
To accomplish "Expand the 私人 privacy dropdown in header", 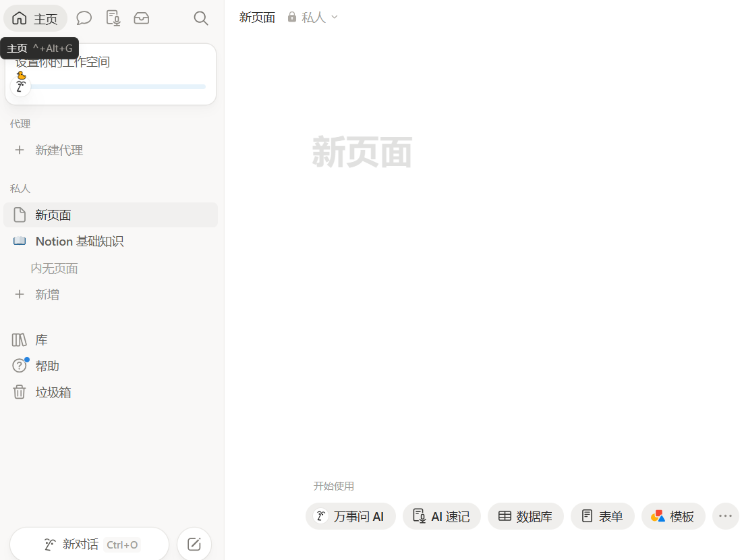I will [x=313, y=18].
